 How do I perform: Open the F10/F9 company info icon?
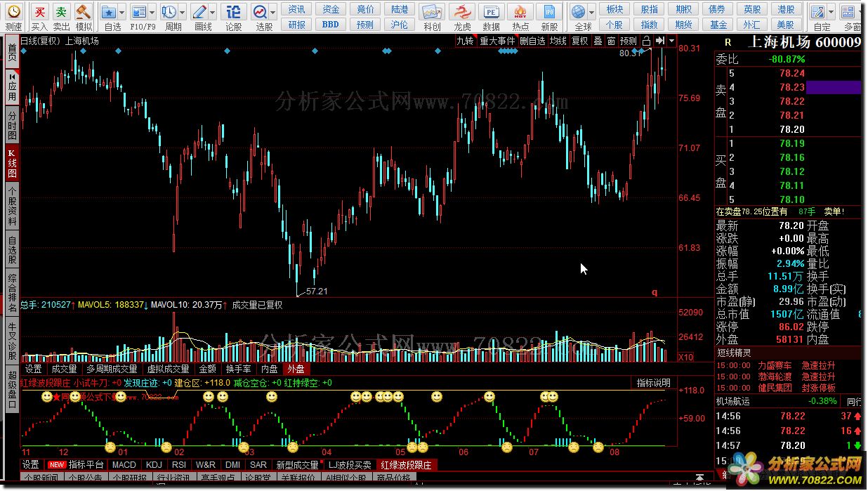click(139, 12)
